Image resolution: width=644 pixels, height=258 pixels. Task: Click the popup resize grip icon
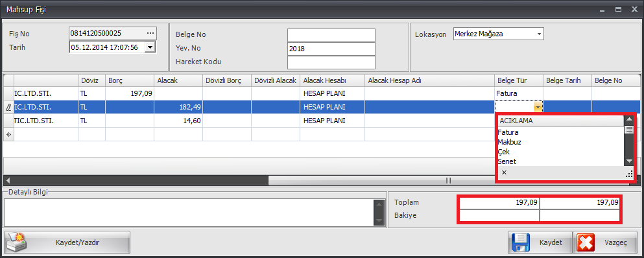[629, 174]
